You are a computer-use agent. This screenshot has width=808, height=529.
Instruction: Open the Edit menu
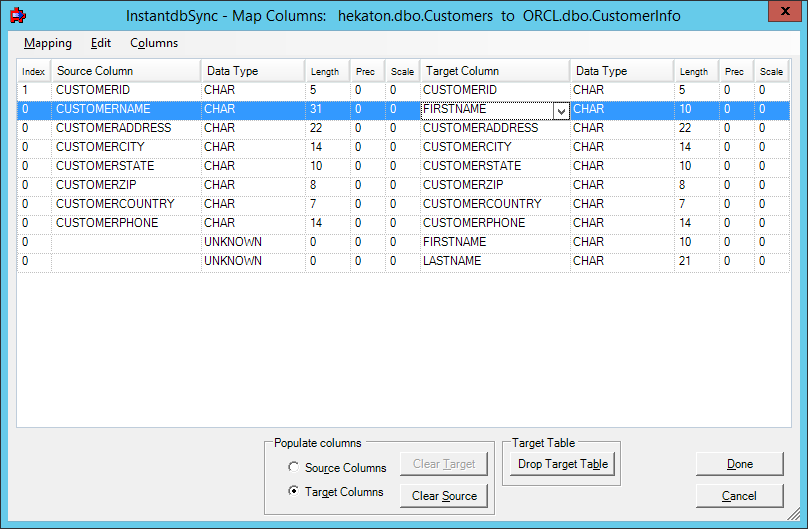point(100,43)
